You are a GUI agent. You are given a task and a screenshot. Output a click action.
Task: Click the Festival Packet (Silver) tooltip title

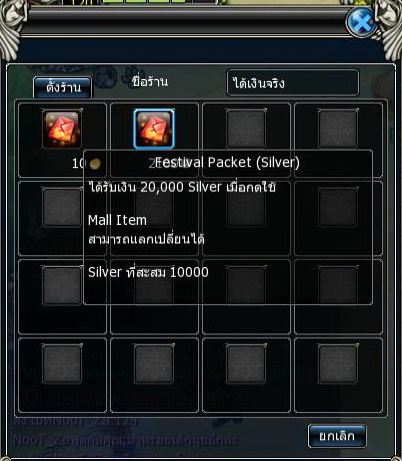[227, 163]
